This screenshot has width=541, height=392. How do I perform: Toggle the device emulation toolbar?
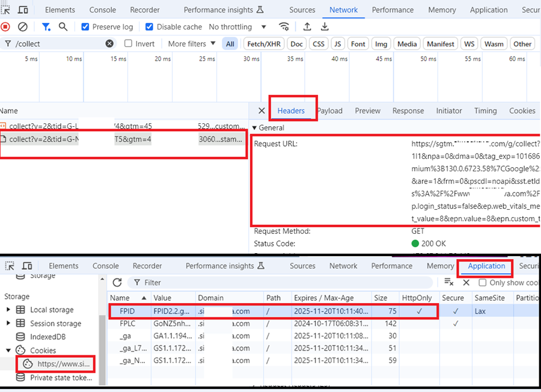tap(23, 9)
